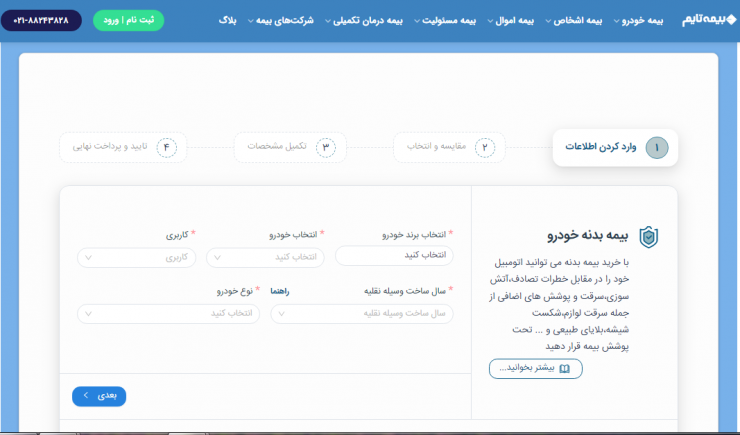This screenshot has width=740, height=435.
Task: Open the بیمه مسئولیت menu
Action: coord(445,21)
